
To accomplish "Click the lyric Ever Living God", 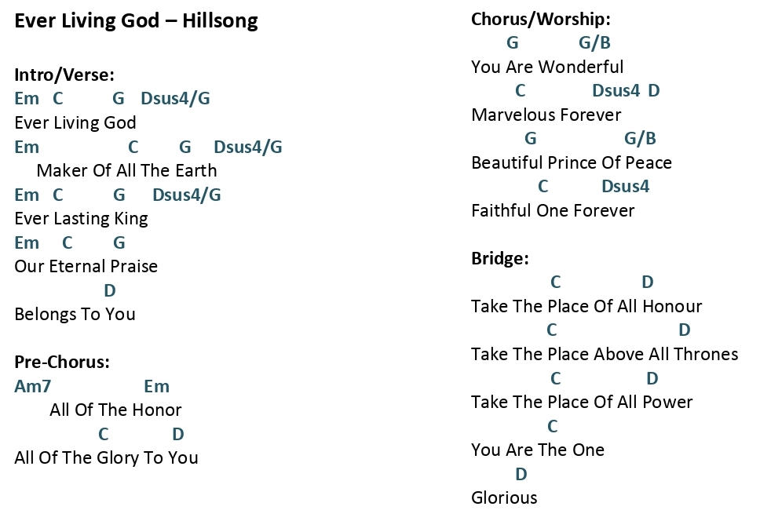I will point(75,122).
